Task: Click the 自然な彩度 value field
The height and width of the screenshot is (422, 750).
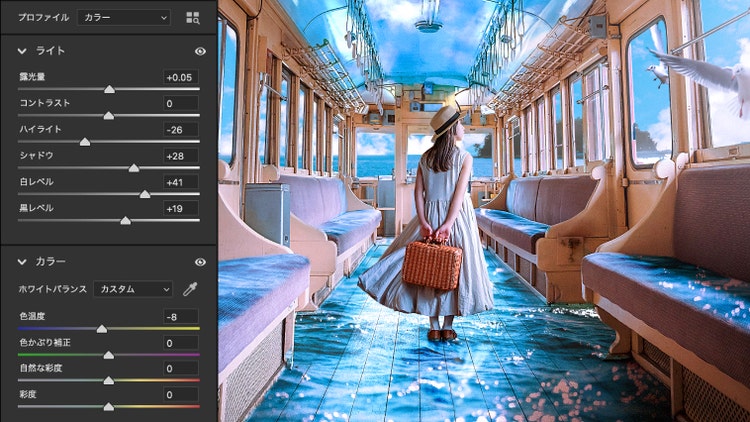Action: click(x=180, y=368)
